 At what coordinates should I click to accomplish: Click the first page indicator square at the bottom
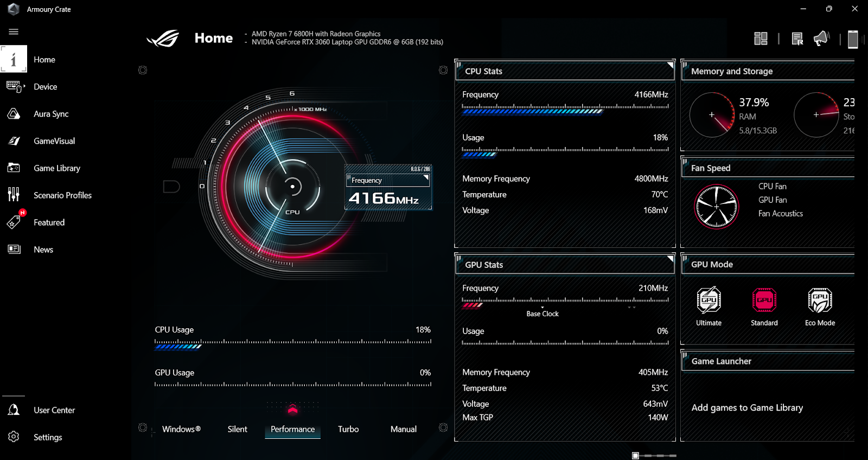635,456
